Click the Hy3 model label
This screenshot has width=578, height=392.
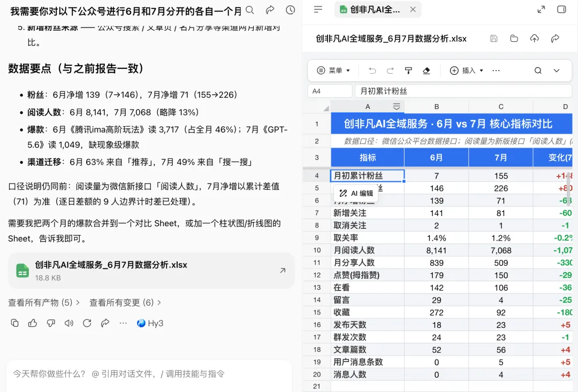tap(150, 323)
